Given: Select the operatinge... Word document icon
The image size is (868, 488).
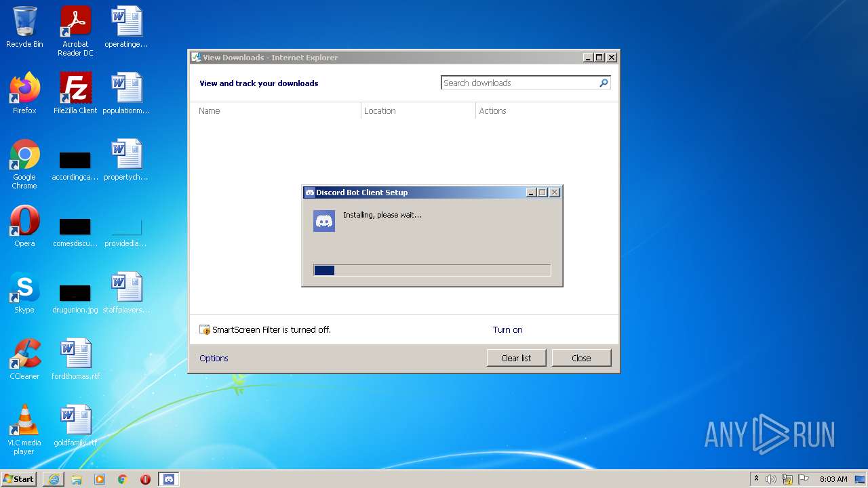Looking at the screenshot, I should coord(126,27).
